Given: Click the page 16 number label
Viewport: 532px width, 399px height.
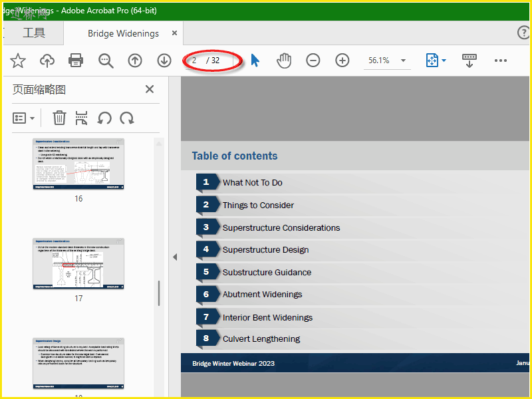Looking at the screenshot, I should [78, 199].
